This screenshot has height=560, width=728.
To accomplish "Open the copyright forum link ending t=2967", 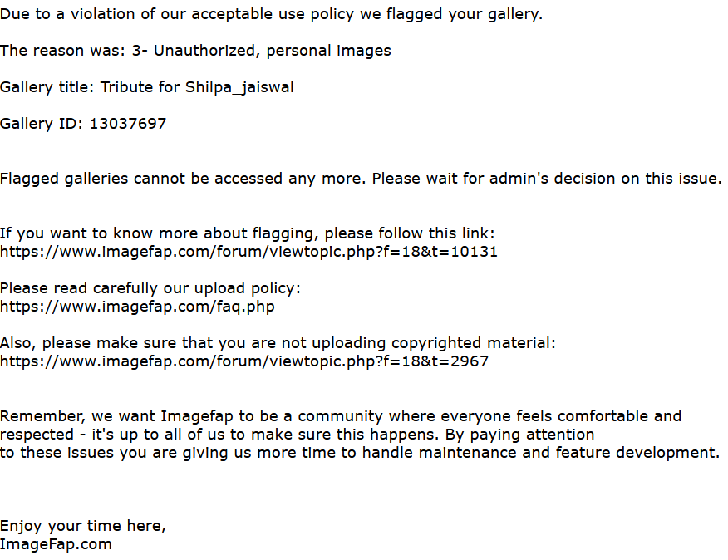I will click(244, 361).
